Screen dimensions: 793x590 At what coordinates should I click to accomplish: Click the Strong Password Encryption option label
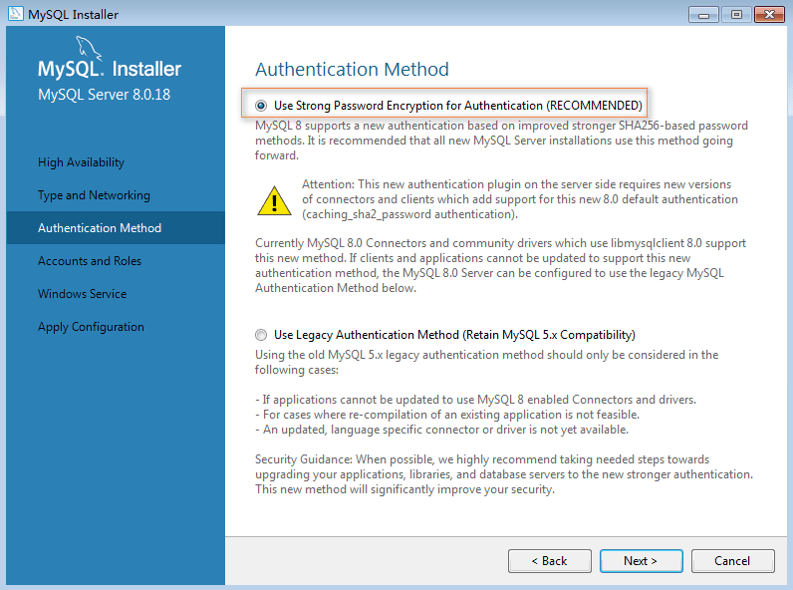pyautogui.click(x=458, y=106)
